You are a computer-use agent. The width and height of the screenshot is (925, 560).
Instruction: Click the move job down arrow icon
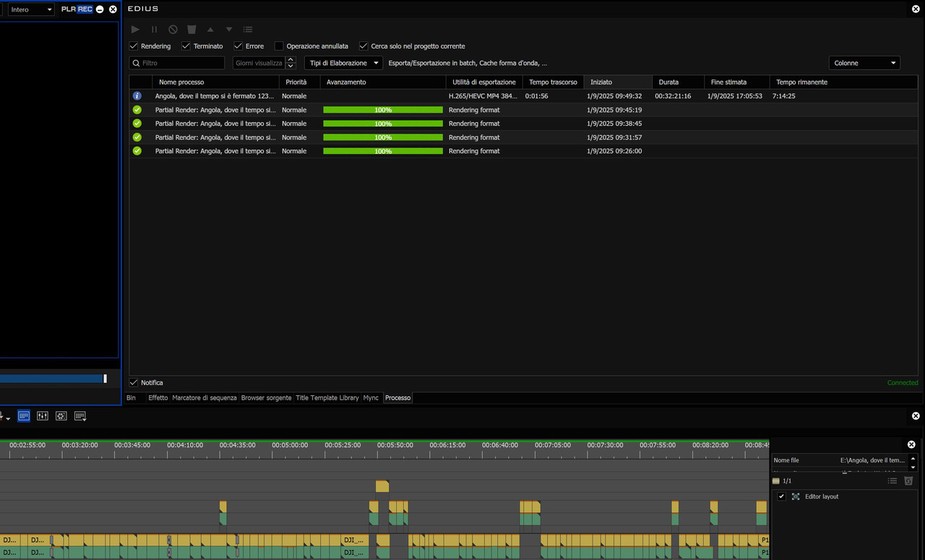coord(228,30)
